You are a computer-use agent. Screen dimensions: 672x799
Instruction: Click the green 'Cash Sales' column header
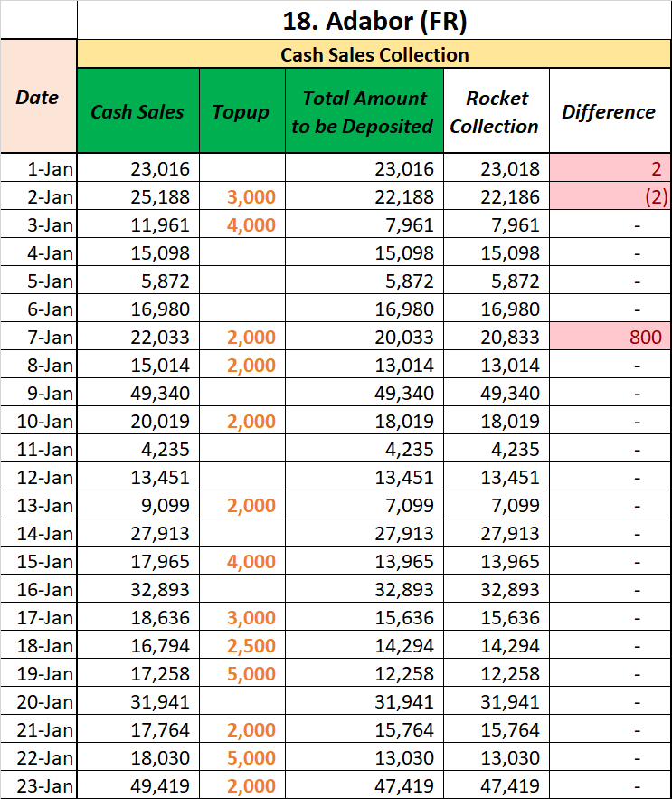pos(137,112)
